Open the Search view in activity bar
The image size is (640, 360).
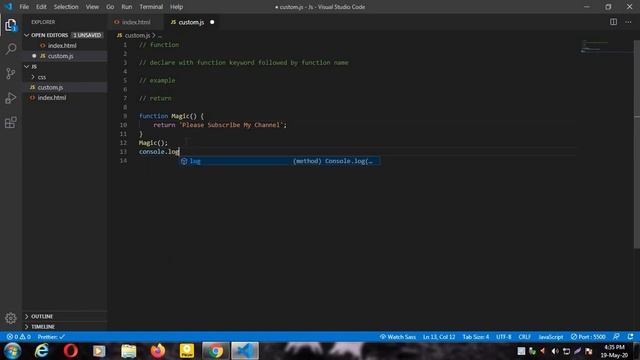11,49
